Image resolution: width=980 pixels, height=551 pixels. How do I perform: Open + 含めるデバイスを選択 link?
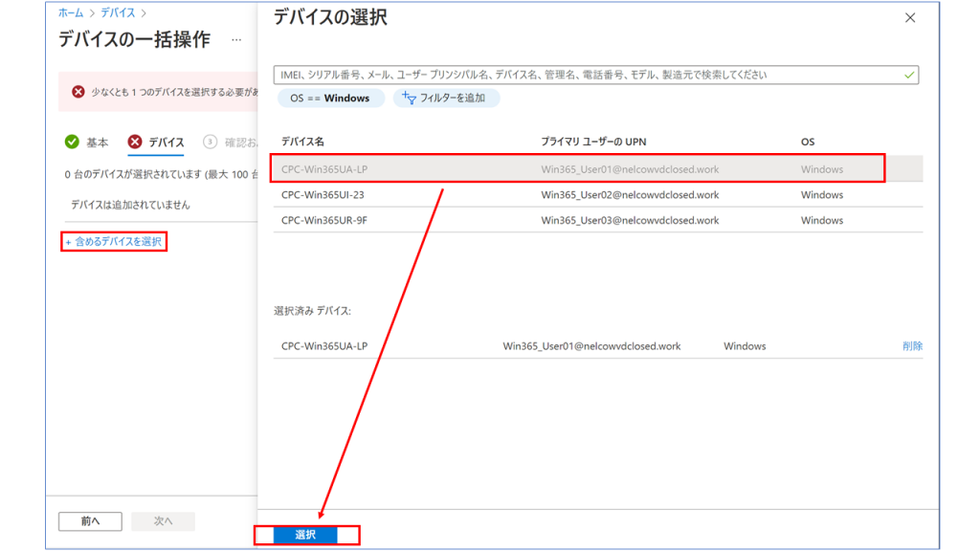(x=114, y=242)
